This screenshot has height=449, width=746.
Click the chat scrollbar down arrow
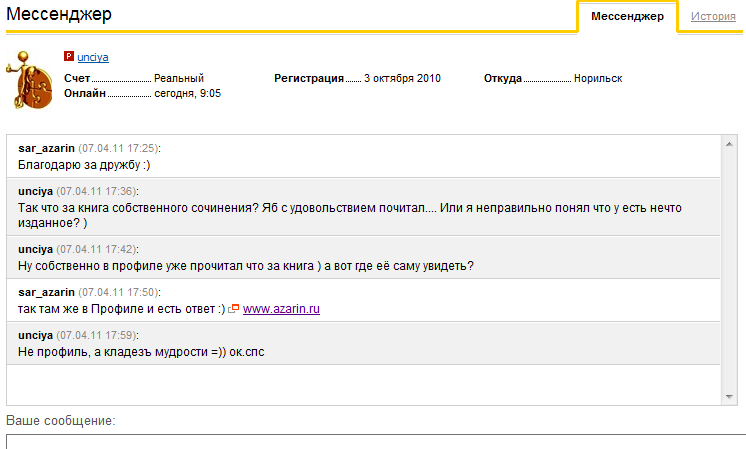coord(730,397)
